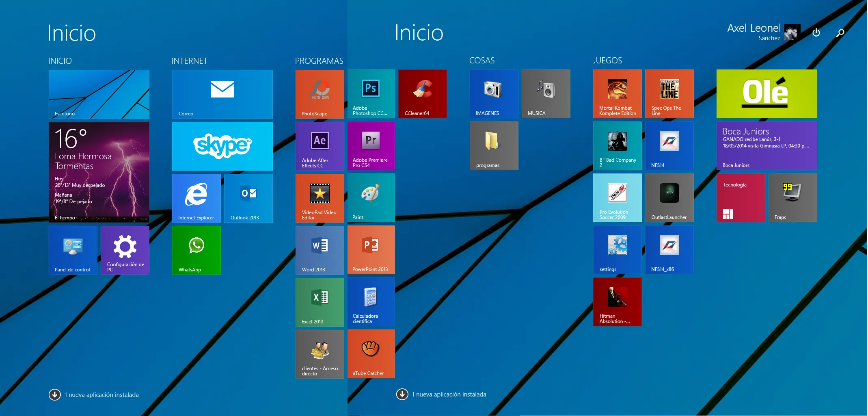Launch the NFS14_x86 tile
Viewport: 868px width, 416px height.
pos(669,250)
